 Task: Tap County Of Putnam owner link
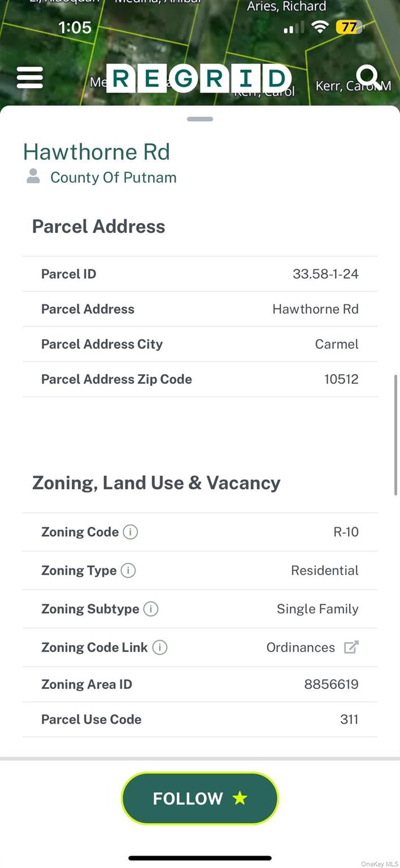[113, 177]
